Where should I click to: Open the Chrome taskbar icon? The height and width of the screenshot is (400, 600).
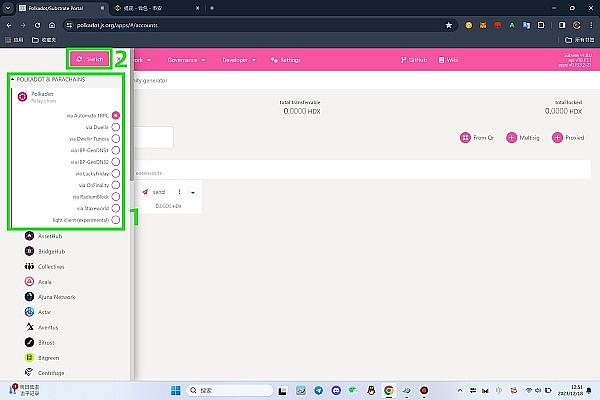pos(389,390)
